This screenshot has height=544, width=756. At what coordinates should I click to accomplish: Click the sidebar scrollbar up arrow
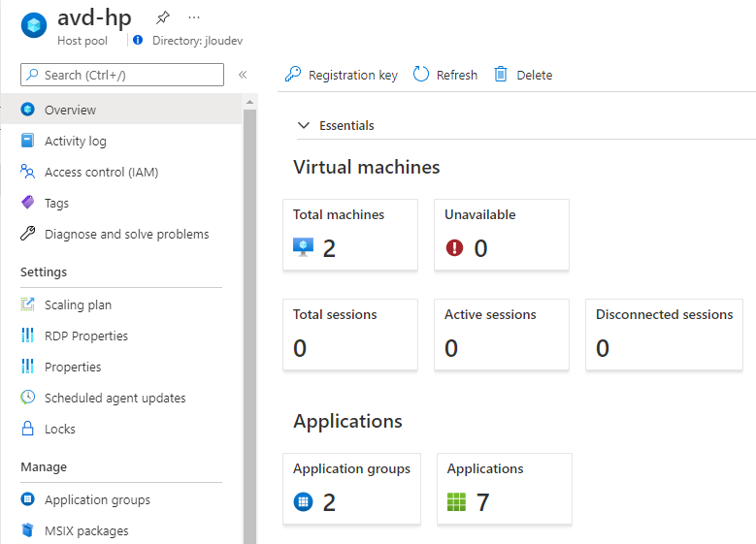[x=249, y=102]
